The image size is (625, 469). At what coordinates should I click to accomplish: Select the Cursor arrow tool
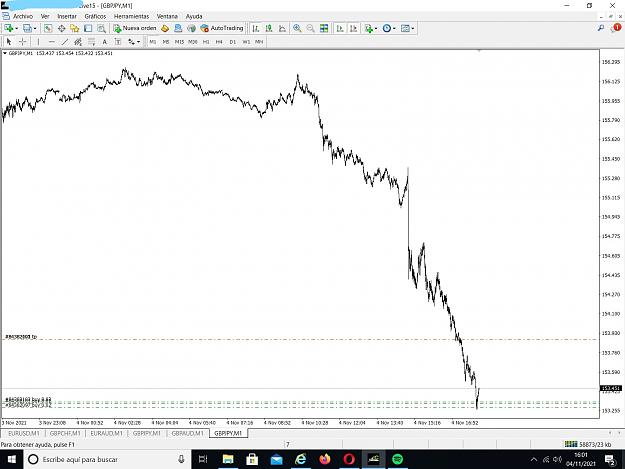(9, 41)
